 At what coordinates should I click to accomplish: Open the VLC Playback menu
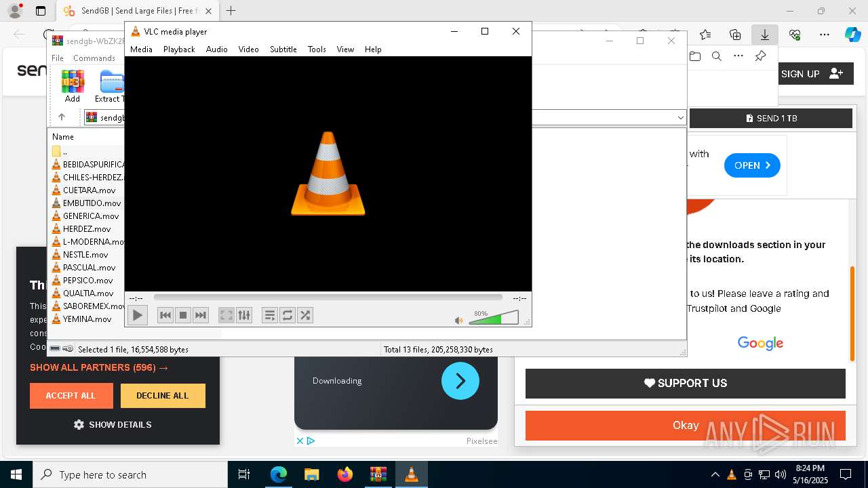pyautogui.click(x=179, y=49)
